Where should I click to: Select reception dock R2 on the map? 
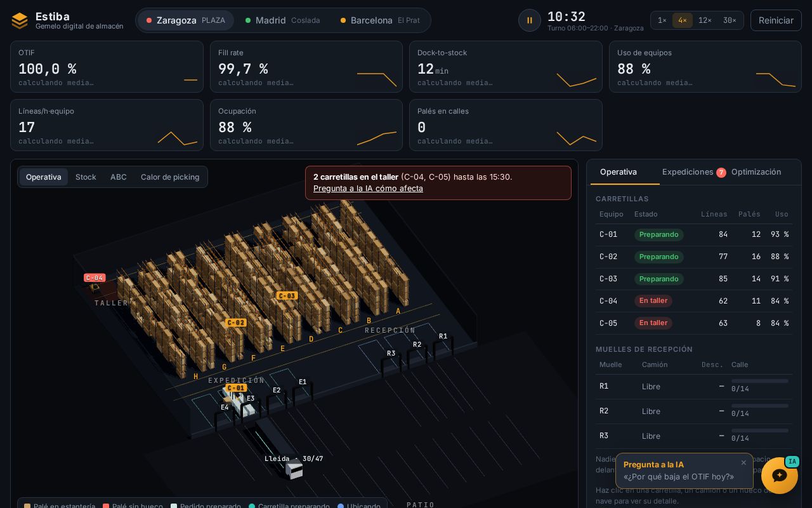pyautogui.click(x=417, y=345)
